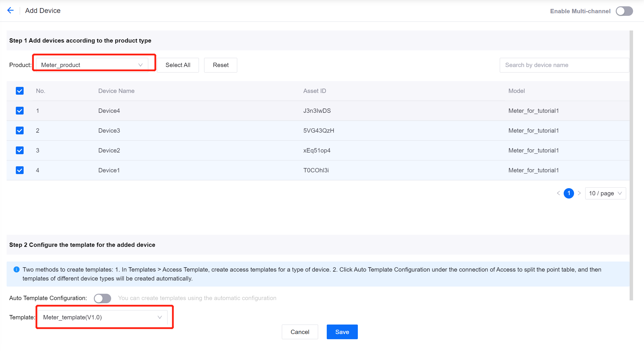Open the Product dropdown Meter_product
The width and height of the screenshot is (644, 351).
coord(92,65)
